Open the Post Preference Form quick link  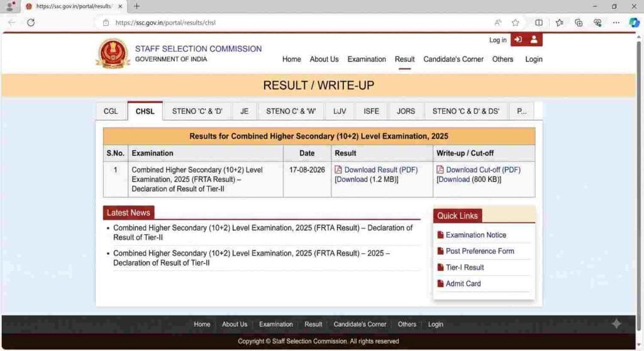pos(480,251)
